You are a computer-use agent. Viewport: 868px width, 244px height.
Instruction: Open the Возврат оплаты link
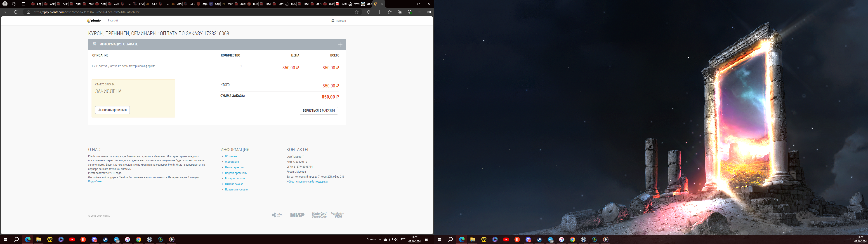coord(235,179)
